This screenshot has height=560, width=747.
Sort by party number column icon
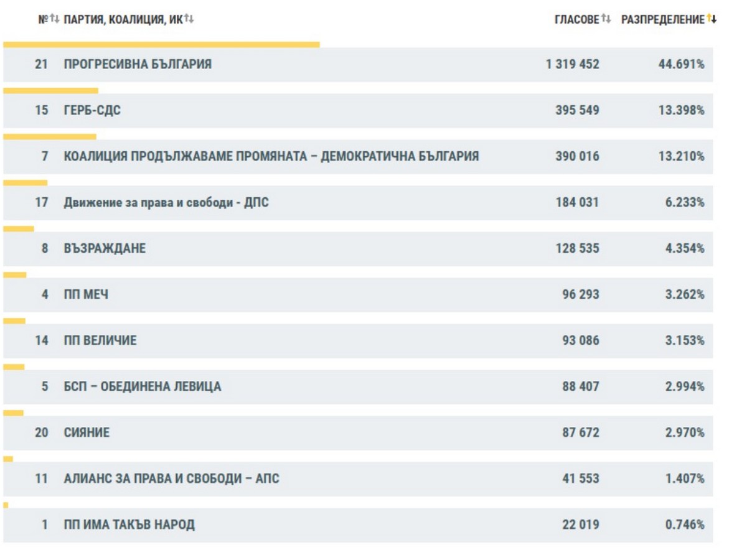click(x=55, y=19)
